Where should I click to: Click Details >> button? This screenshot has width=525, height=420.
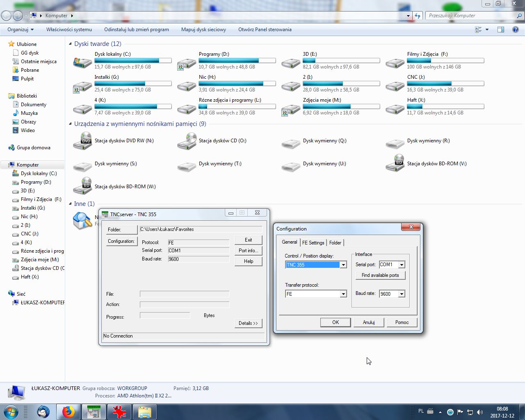point(248,323)
